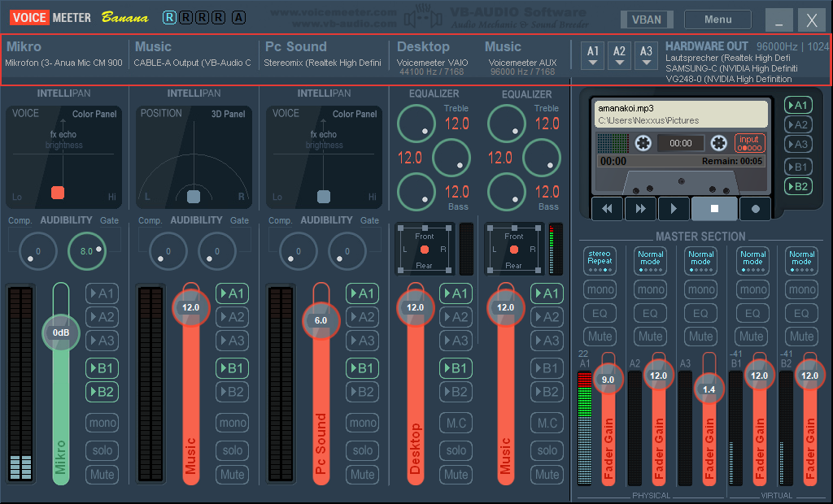
Task: Click the Music 3D position pan handle
Action: pyautogui.click(x=194, y=197)
